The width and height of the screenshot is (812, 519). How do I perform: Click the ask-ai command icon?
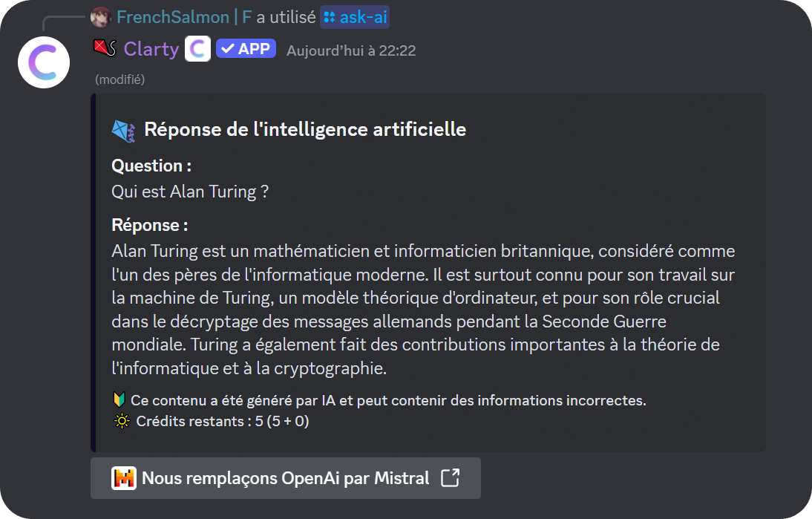[328, 17]
